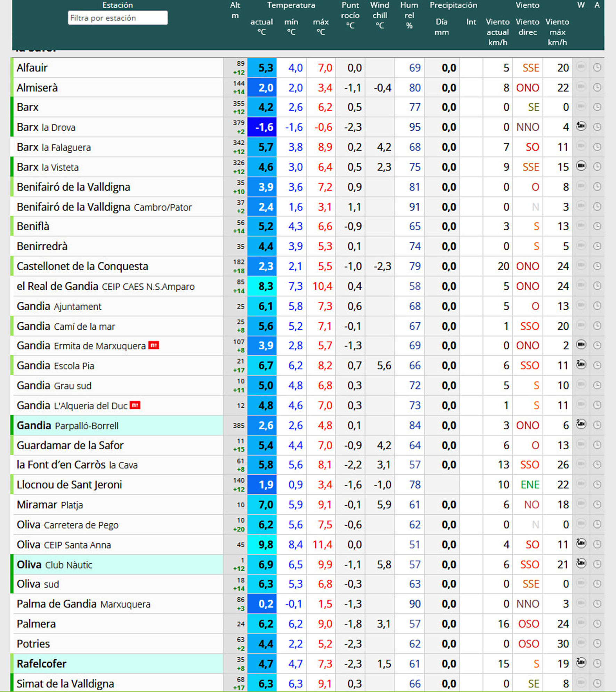Open the Barx la Falaguera station link
Viewport: 616px width, 692px height.
click(54, 147)
